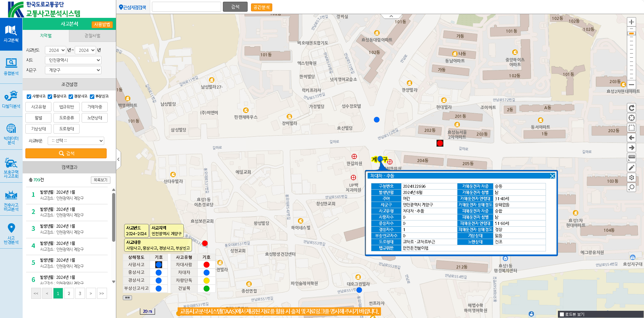Screen dimensions: 644x318
Task: Open the 사고부문 선택 dropdown
Action: pos(76,141)
